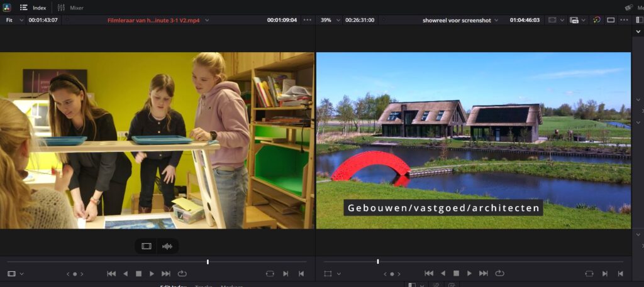
Task: Click the DaVinci Resolve logo icon
Action: point(7,8)
